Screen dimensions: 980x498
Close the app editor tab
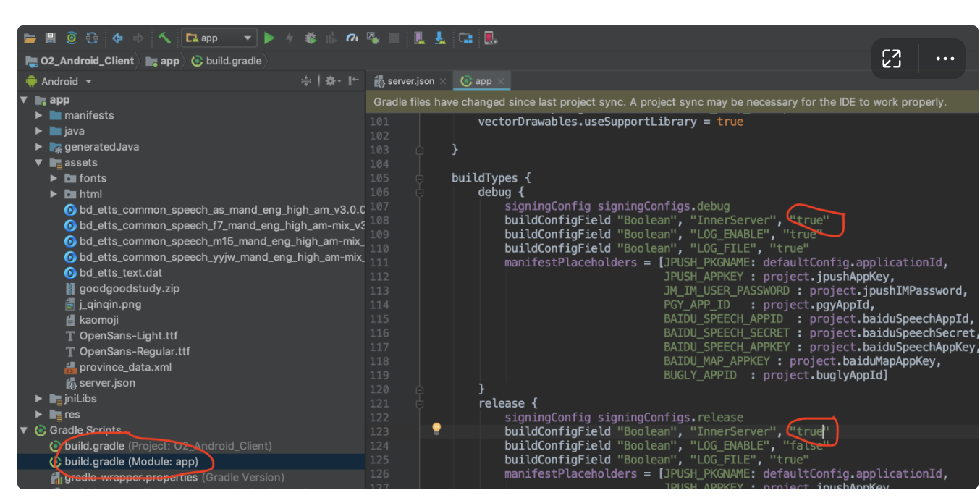[x=500, y=81]
